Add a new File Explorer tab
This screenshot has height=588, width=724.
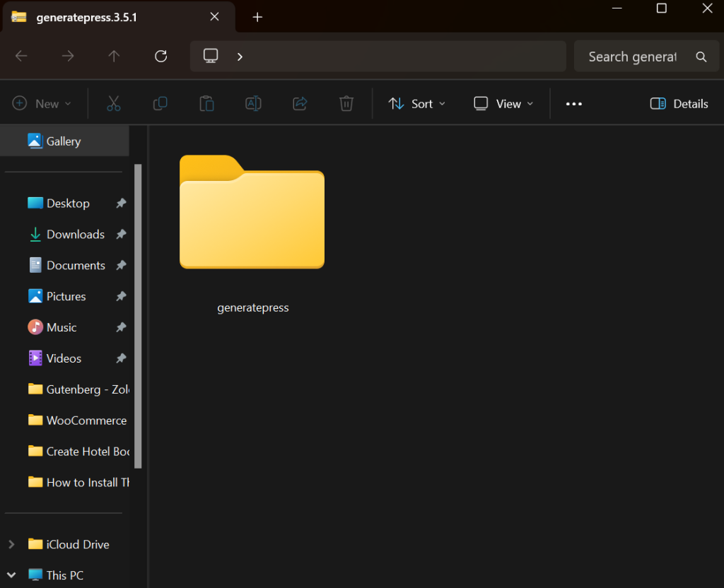pyautogui.click(x=257, y=18)
